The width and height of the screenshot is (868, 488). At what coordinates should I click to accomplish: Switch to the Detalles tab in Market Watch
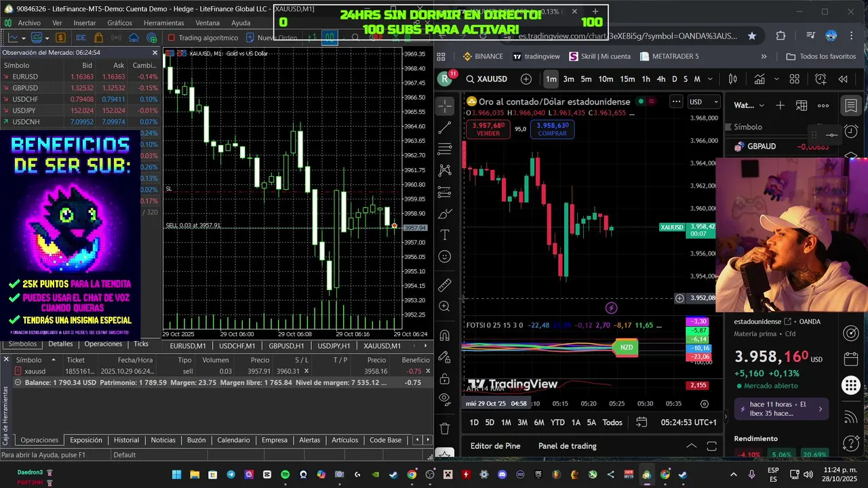click(x=60, y=344)
